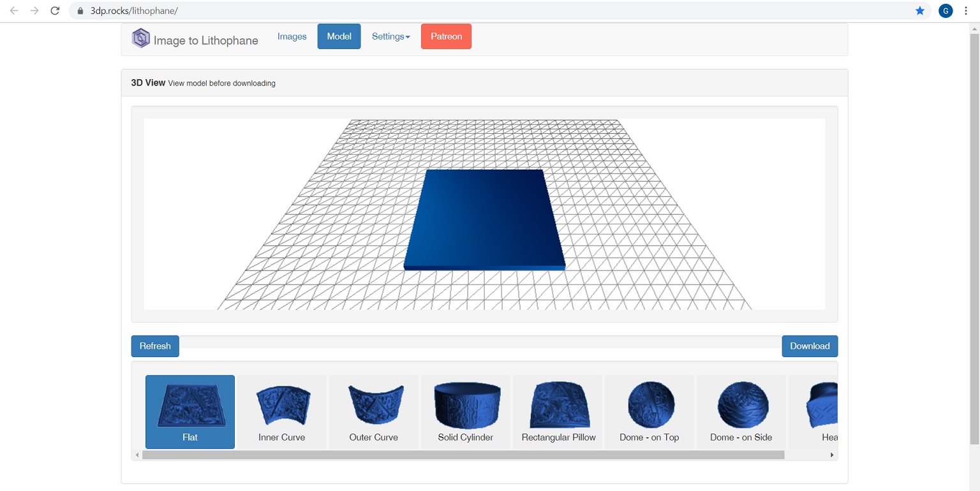The height and width of the screenshot is (491, 980).
Task: Expand the Settings dropdown menu
Action: [x=391, y=36]
